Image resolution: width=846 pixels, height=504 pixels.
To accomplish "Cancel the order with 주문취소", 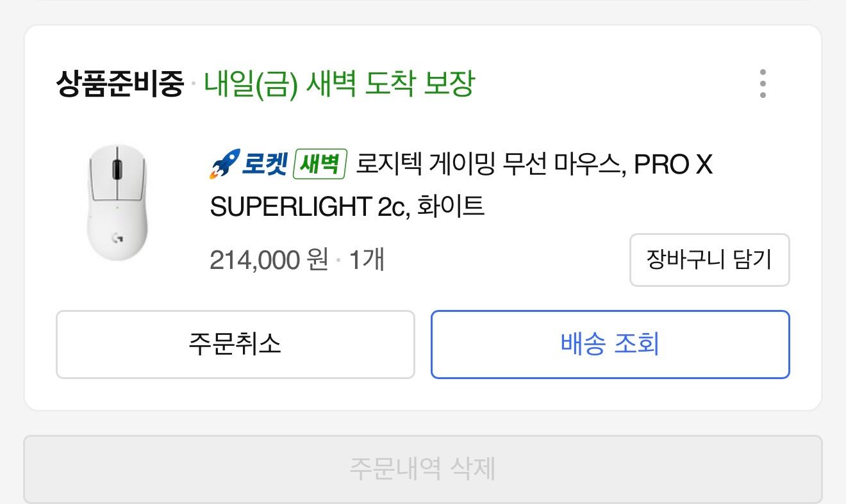I will click(x=235, y=345).
